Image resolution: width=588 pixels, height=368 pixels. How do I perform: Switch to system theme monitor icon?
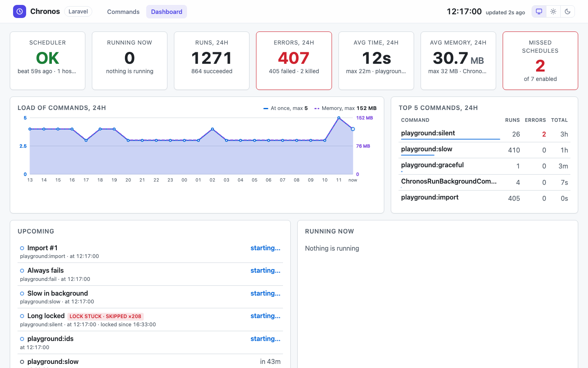coord(539,11)
